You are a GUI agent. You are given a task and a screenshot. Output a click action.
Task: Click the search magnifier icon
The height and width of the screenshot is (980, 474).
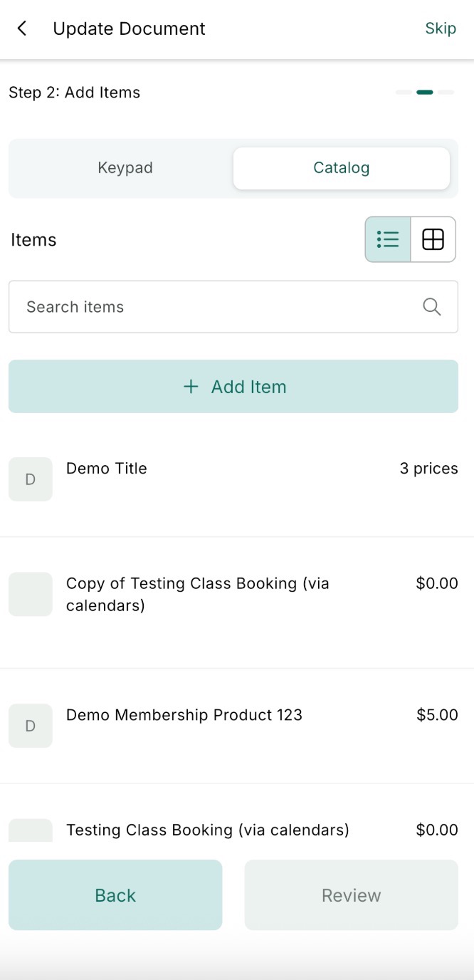pos(431,307)
